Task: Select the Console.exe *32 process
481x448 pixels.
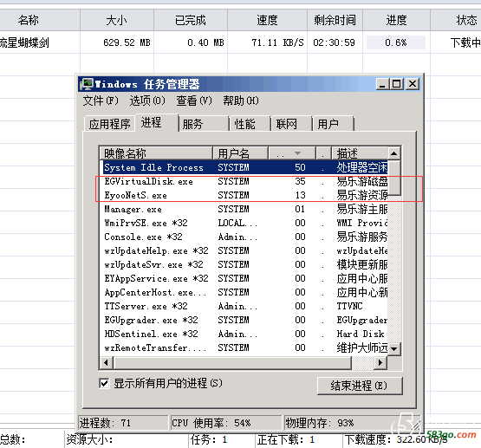Action: coord(244,237)
